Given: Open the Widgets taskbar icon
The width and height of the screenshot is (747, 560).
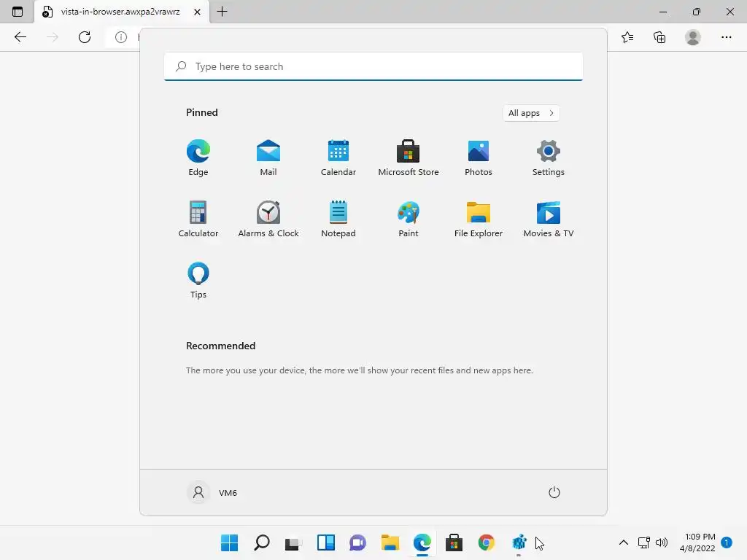Looking at the screenshot, I should coord(326,542).
